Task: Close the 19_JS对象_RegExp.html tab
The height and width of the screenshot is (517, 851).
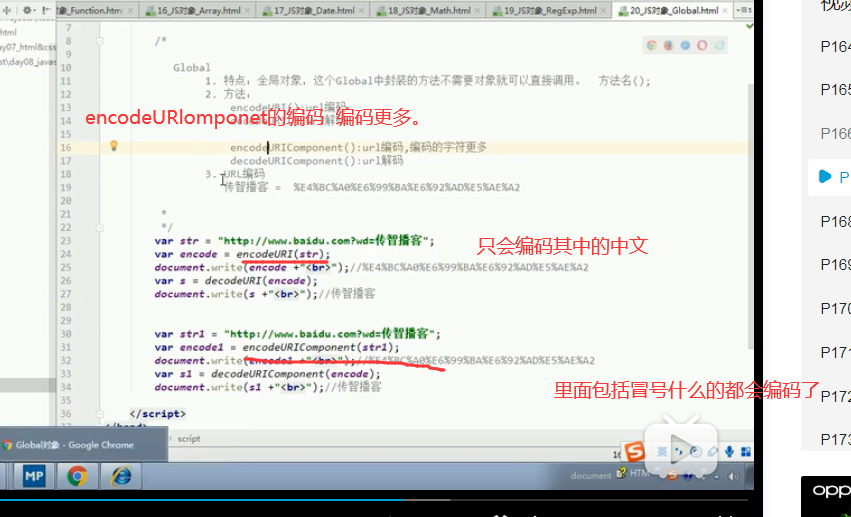Action: [603, 10]
